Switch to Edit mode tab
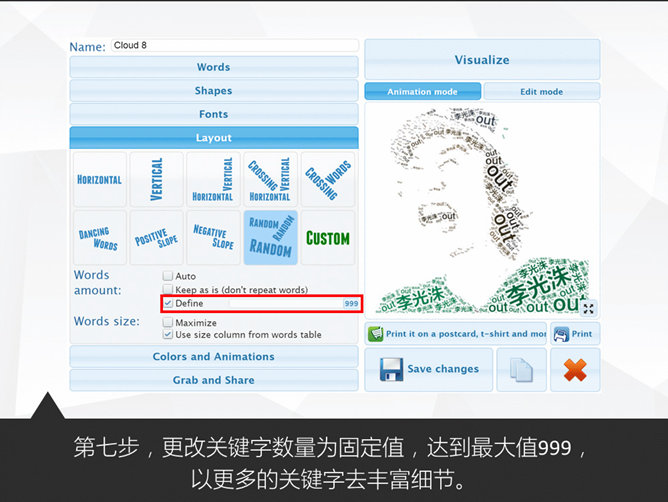 pyautogui.click(x=541, y=92)
